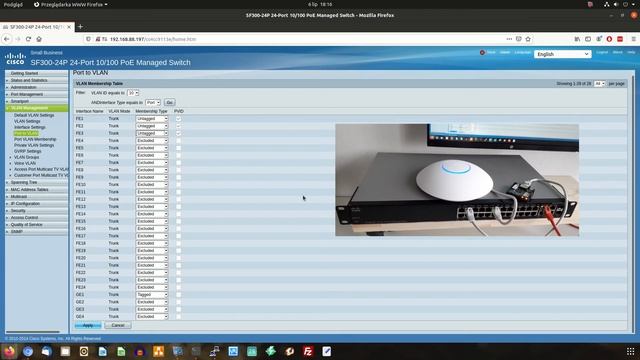Open the Port VLAN Membership link
This screenshot has width=640, height=360.
pos(35,139)
